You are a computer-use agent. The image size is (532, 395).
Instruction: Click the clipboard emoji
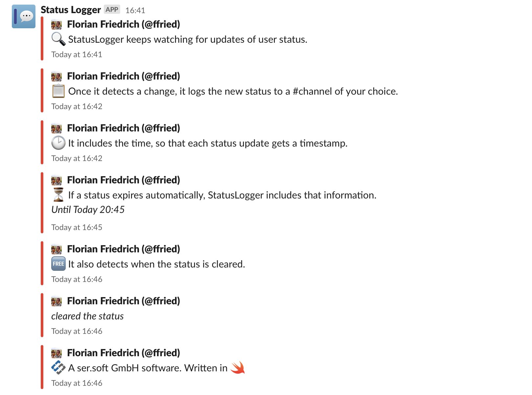point(58,91)
